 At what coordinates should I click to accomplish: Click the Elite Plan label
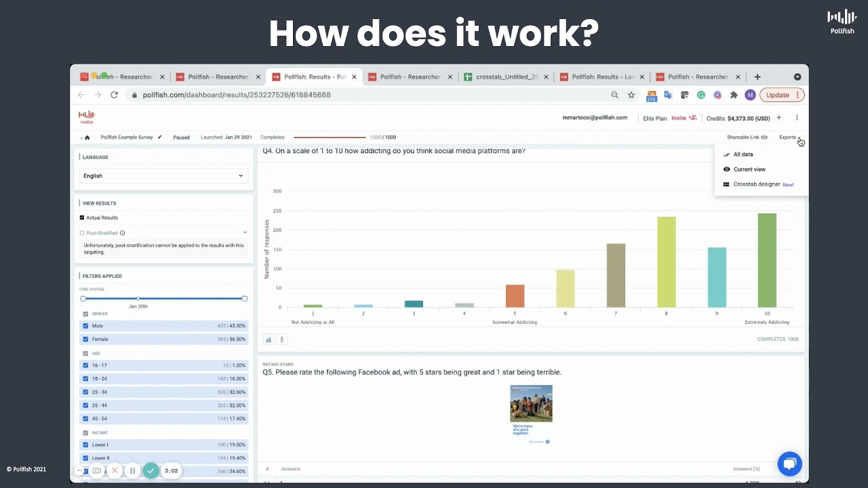(655, 118)
